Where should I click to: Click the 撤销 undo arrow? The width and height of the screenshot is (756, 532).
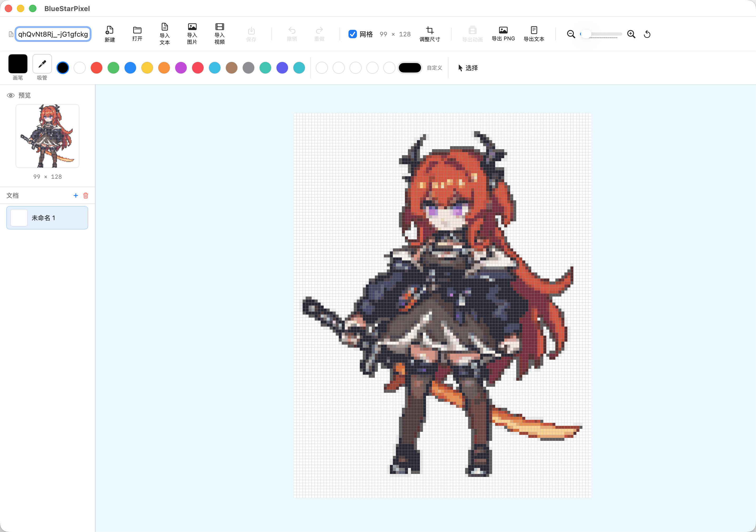tap(292, 30)
